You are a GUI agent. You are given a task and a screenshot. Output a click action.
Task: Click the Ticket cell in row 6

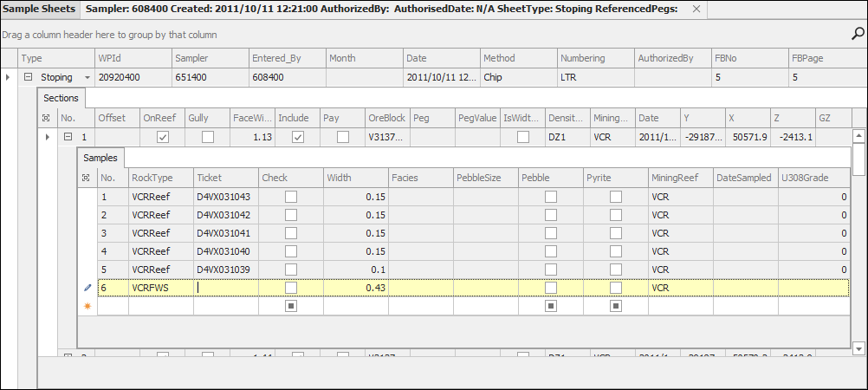pyautogui.click(x=225, y=287)
